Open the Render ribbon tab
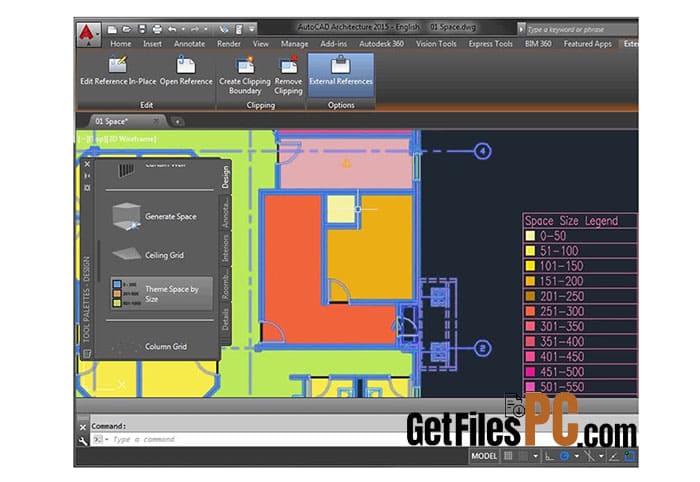The width and height of the screenshot is (700, 482). click(229, 44)
